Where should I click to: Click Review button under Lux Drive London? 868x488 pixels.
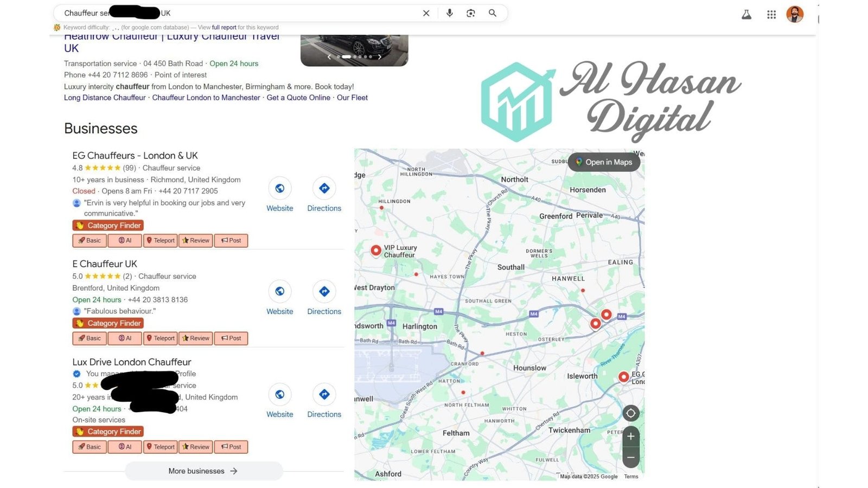[x=196, y=447]
